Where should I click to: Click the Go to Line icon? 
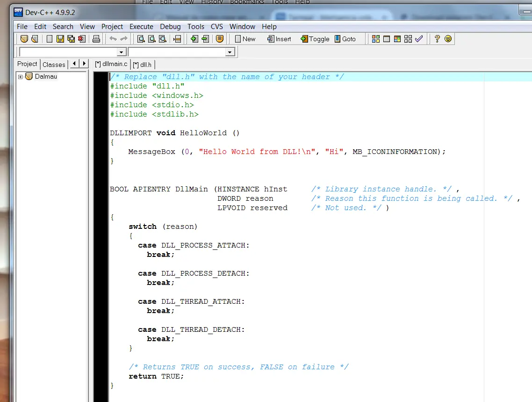click(x=177, y=39)
